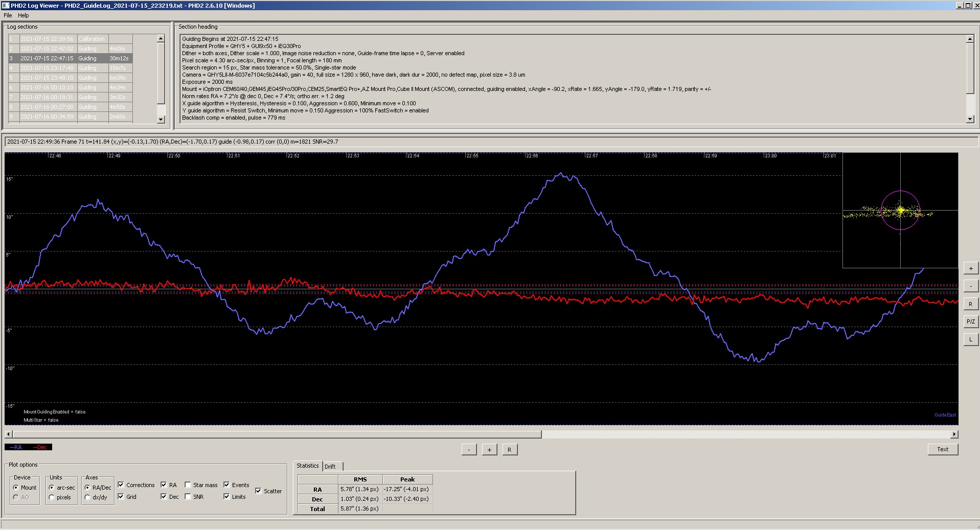The height and width of the screenshot is (530, 980).
Task: Click the Total RMS value 5.87"
Action: [x=360, y=509]
